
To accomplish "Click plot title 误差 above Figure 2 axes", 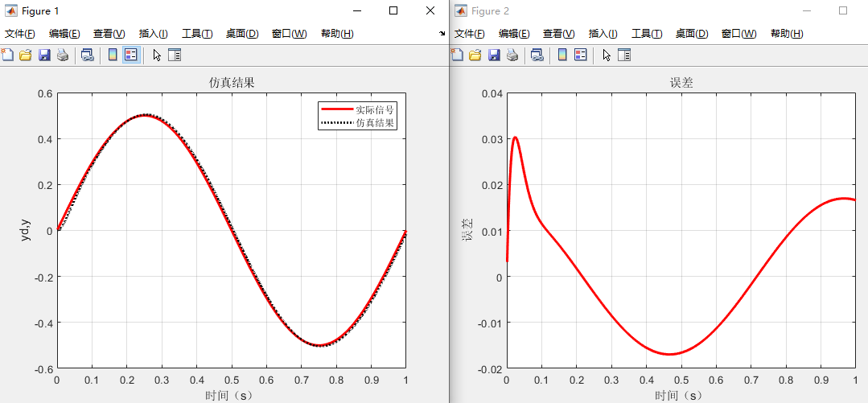I will 681,83.
